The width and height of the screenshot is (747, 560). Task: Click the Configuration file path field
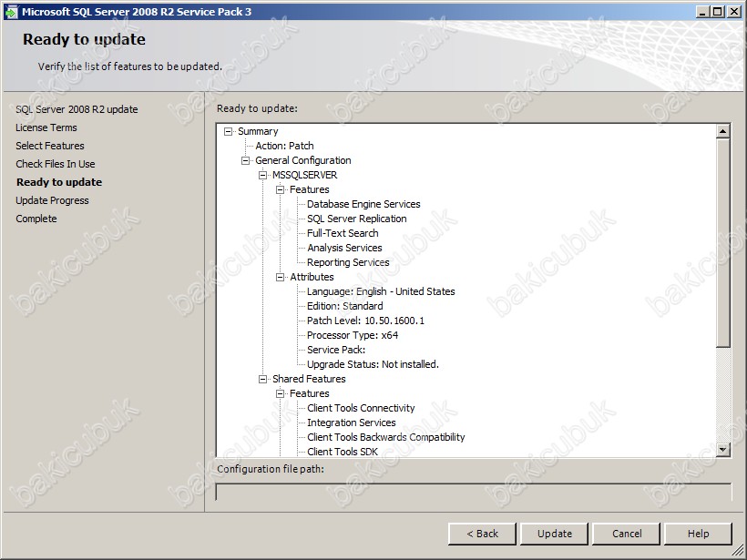click(x=474, y=492)
